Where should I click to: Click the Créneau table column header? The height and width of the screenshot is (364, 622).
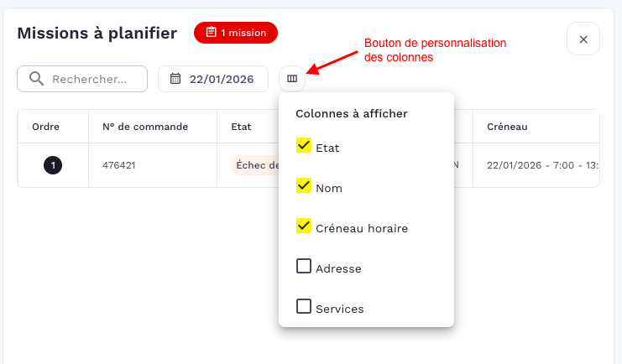click(x=506, y=127)
